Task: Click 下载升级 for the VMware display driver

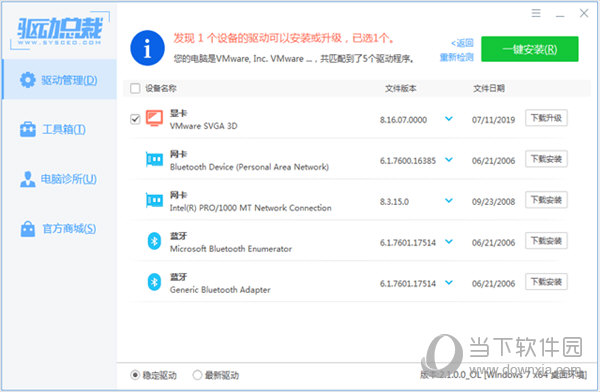Action: click(546, 118)
